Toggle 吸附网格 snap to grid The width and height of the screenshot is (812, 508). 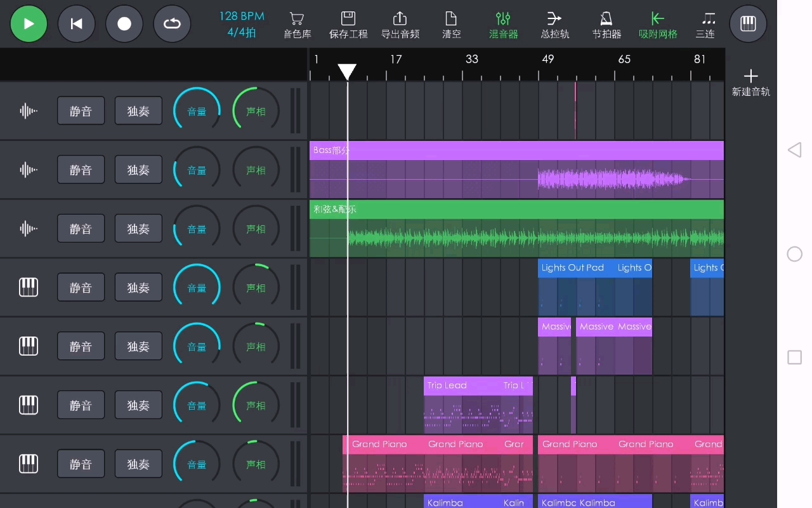(658, 25)
